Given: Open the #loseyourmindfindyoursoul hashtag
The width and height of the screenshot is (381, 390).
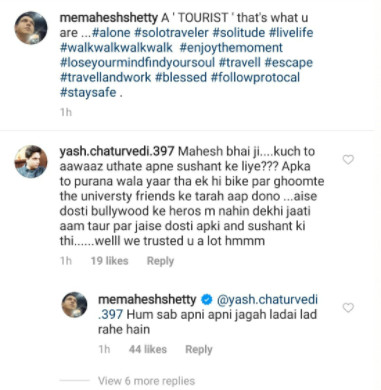Looking at the screenshot, I should (x=137, y=63).
